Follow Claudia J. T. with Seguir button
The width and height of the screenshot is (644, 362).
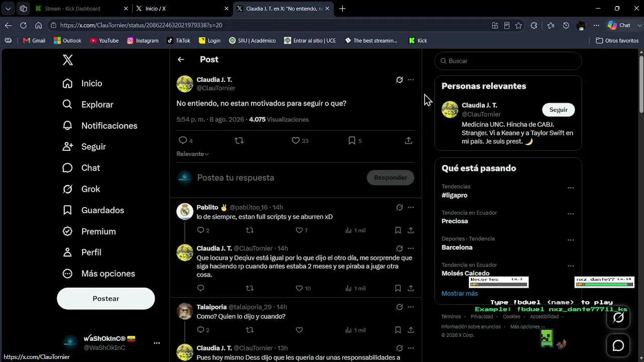(558, 110)
